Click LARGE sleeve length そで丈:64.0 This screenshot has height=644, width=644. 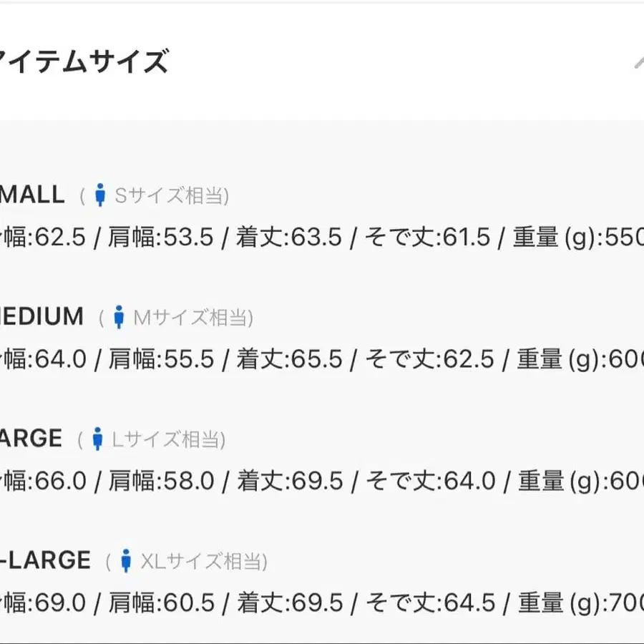tap(430, 481)
